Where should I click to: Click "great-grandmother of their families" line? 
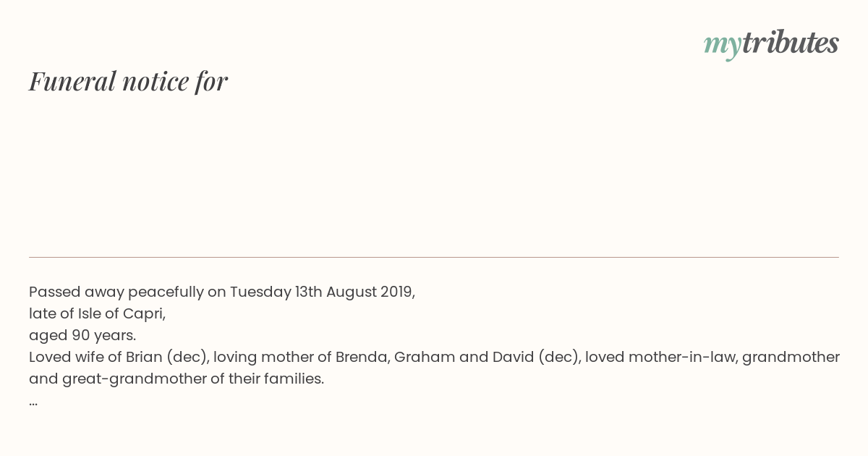(176, 379)
